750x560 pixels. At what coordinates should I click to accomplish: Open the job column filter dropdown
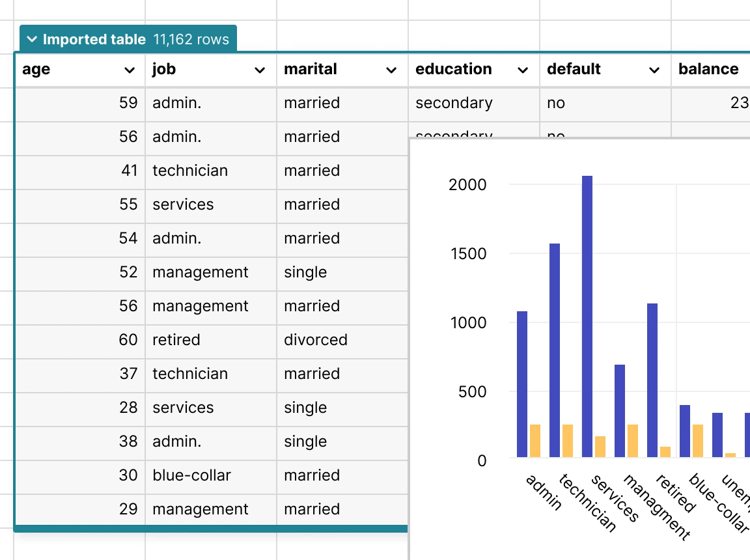pyautogui.click(x=260, y=70)
